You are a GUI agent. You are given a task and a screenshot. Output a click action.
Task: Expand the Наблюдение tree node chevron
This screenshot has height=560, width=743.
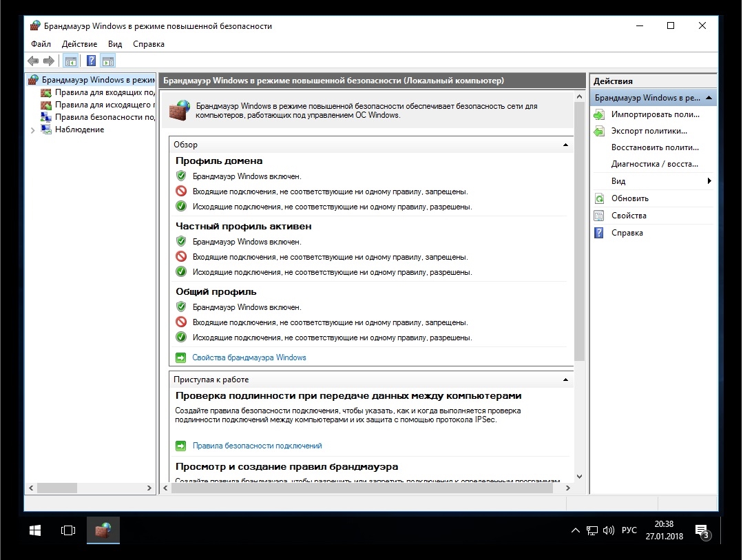click(x=32, y=130)
